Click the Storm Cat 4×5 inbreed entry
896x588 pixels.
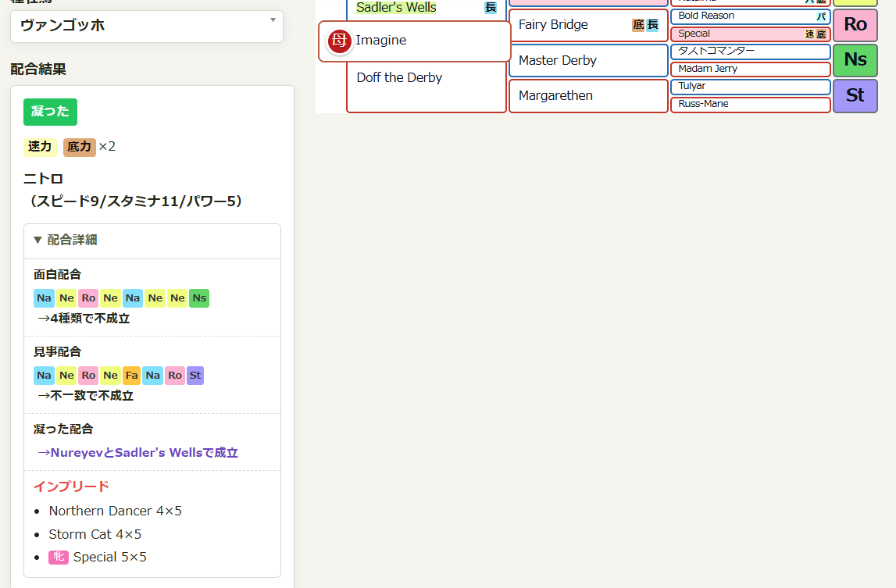pyautogui.click(x=95, y=534)
